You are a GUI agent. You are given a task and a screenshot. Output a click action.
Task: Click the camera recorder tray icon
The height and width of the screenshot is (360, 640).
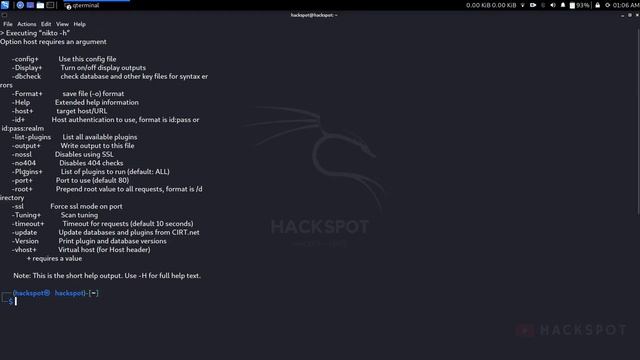click(x=533, y=5)
